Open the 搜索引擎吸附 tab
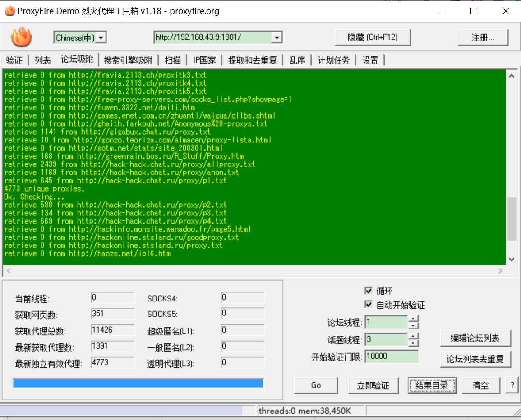521x420 pixels. pos(128,60)
